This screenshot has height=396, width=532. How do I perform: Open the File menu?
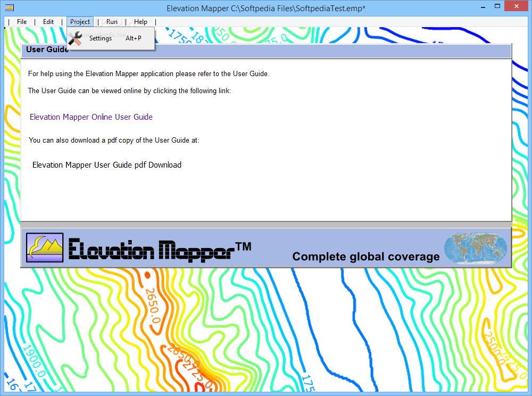[22, 22]
